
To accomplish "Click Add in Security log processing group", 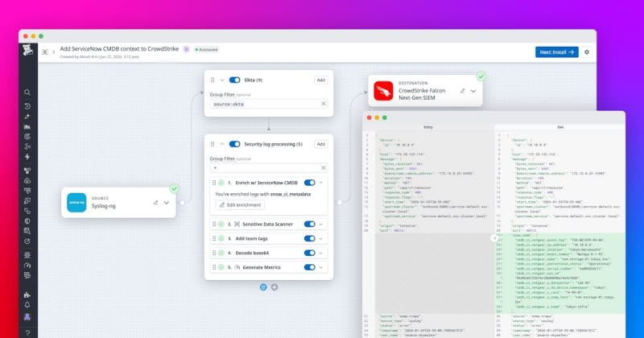I will 320,144.
